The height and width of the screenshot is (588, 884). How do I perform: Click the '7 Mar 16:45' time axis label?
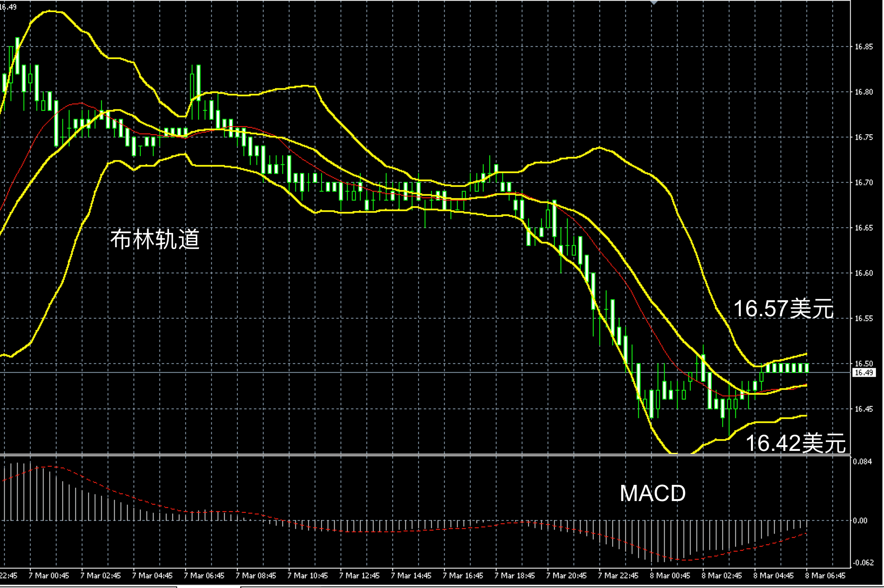463,575
